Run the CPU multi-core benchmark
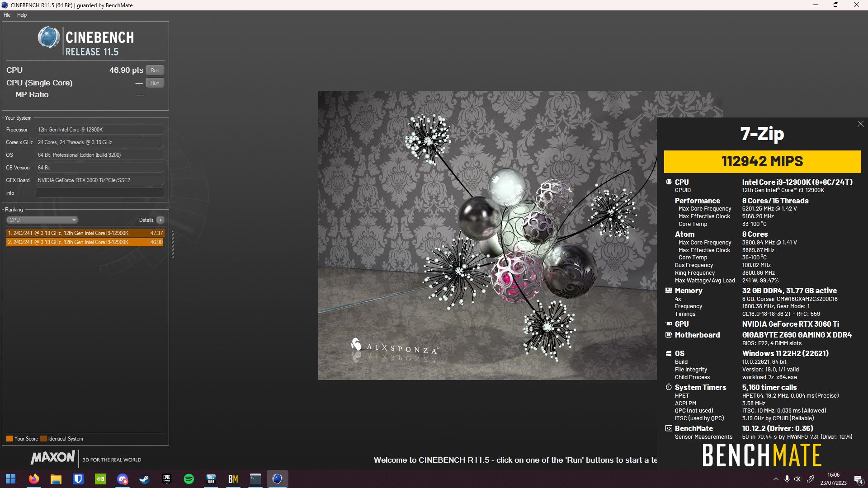The height and width of the screenshot is (488, 868). 155,70
